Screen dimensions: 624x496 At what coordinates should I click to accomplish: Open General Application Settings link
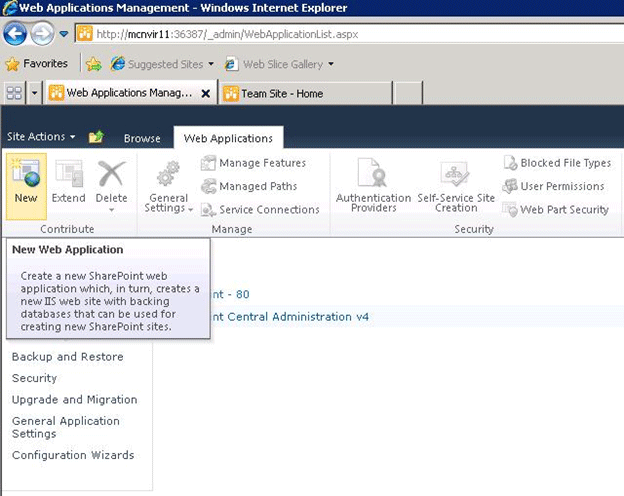(66, 427)
